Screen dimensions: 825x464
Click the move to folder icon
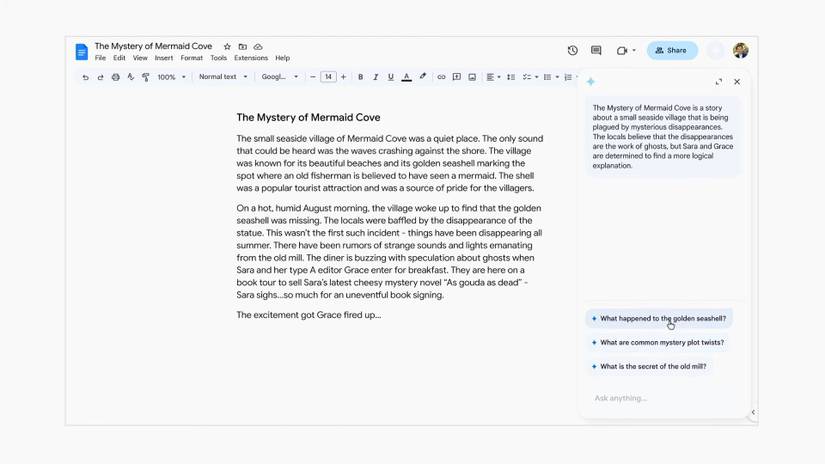[x=243, y=47]
